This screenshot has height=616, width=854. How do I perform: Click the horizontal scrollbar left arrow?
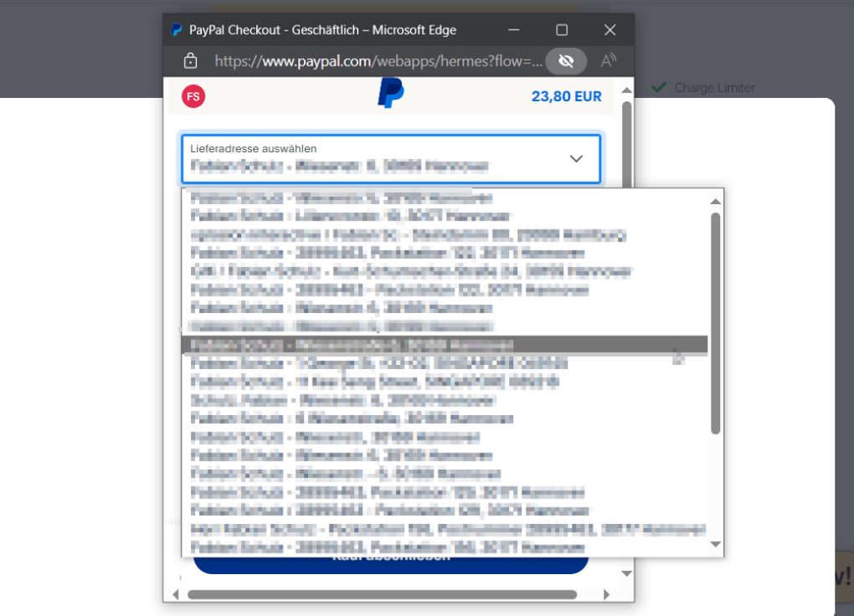tap(175, 594)
